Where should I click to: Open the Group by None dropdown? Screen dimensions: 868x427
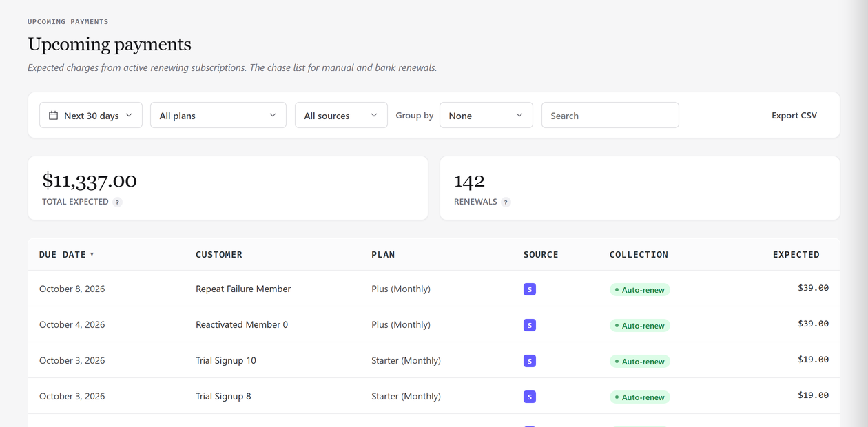[x=486, y=115]
